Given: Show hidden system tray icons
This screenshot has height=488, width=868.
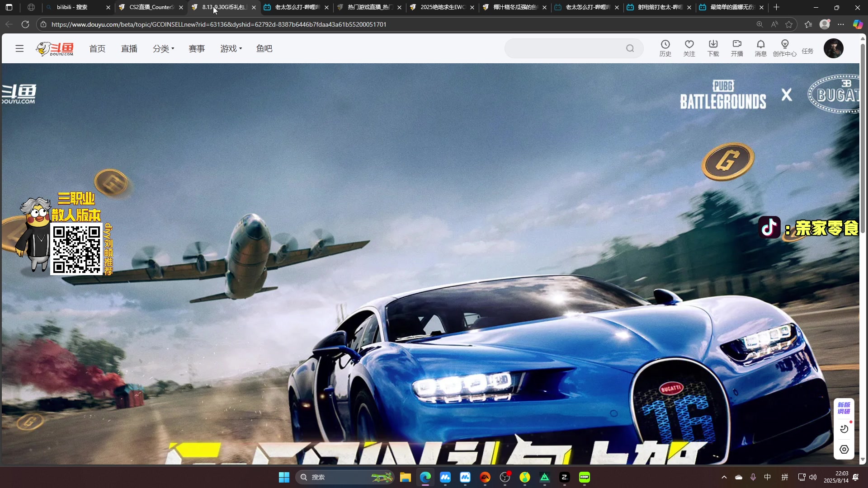Looking at the screenshot, I should pyautogui.click(x=724, y=477).
